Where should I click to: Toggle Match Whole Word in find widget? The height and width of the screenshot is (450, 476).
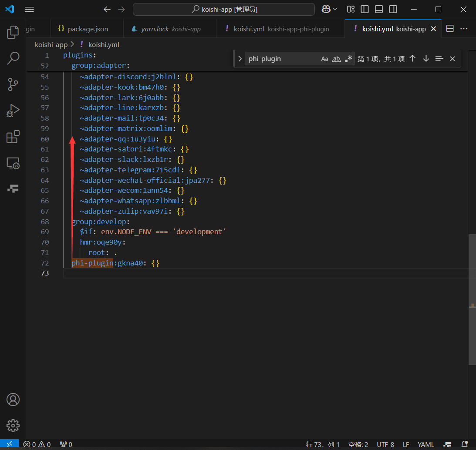[336, 58]
